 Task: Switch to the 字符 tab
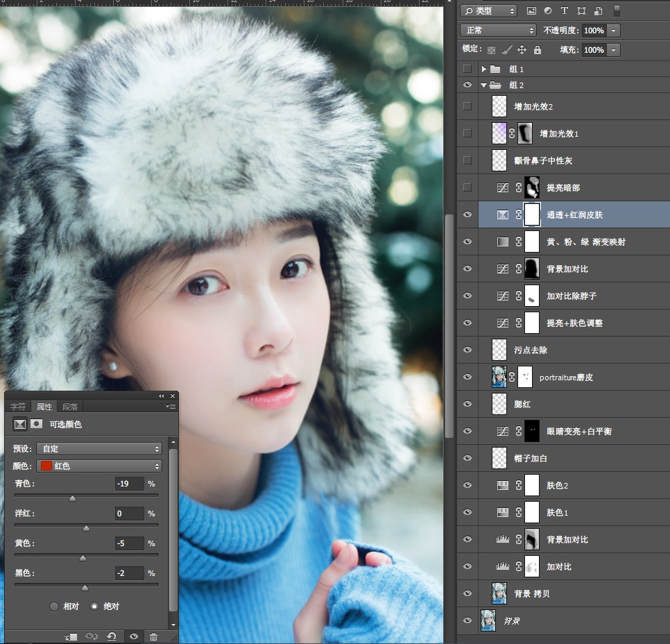pos(18,406)
